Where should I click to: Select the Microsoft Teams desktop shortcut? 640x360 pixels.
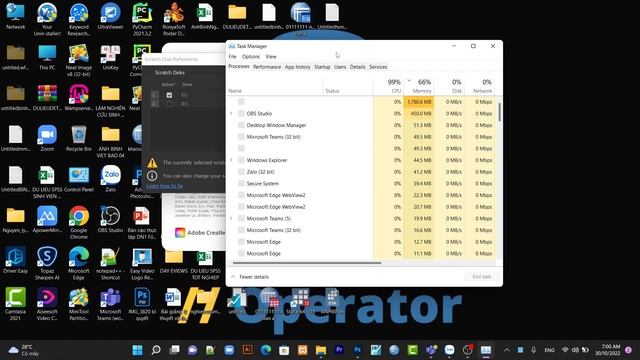pos(110,304)
